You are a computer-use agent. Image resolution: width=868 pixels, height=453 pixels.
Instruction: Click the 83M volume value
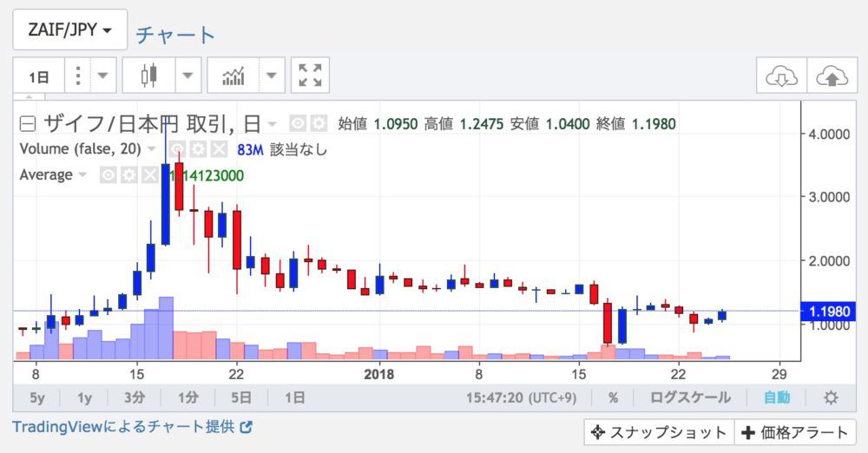click(x=250, y=149)
